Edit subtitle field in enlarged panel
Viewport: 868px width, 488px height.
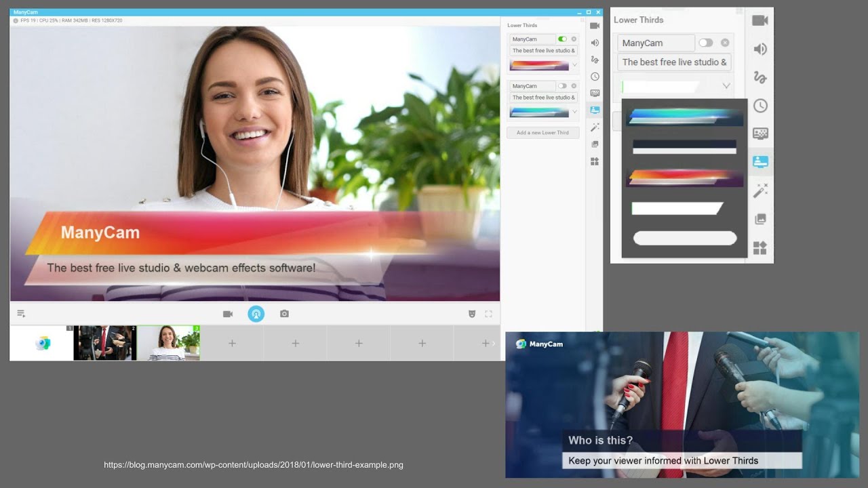[674, 62]
